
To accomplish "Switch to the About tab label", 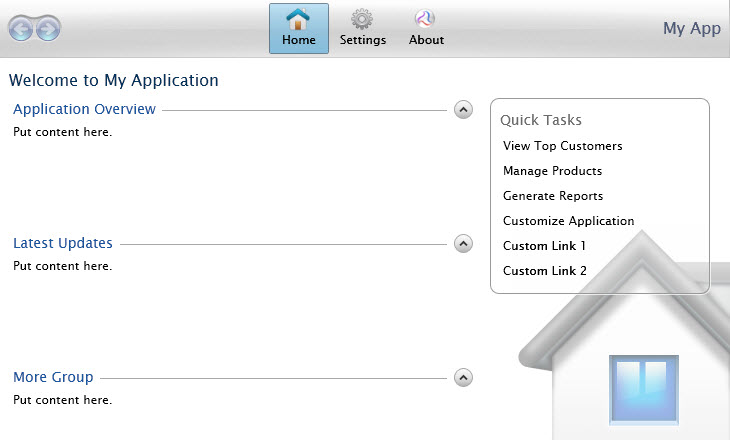I will click(x=426, y=40).
